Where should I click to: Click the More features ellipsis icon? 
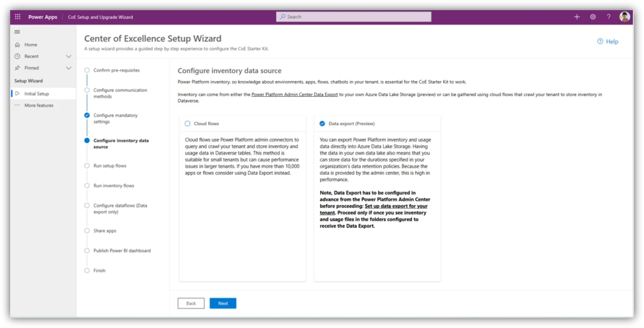pos(17,106)
